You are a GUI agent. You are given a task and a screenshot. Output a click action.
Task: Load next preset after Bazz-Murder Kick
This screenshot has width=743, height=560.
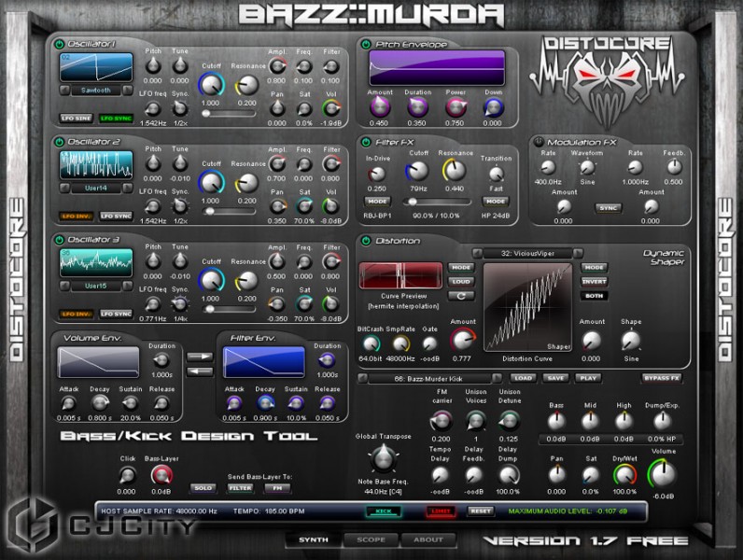(x=497, y=379)
